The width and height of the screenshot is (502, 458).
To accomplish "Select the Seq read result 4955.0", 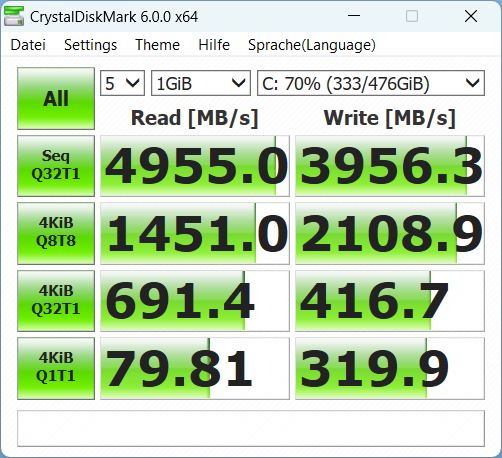I will (x=195, y=166).
